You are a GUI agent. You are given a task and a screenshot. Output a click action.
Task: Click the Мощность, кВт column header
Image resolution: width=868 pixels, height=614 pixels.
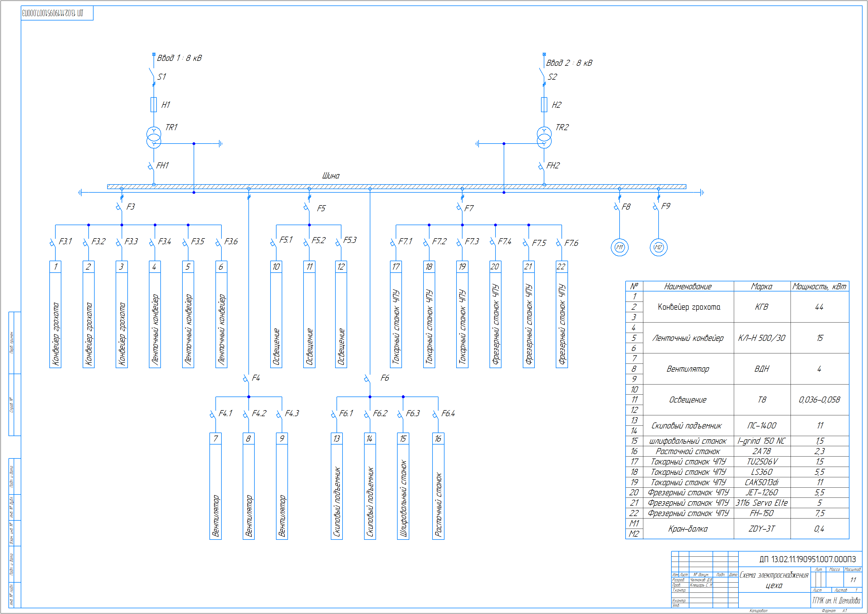[819, 286]
